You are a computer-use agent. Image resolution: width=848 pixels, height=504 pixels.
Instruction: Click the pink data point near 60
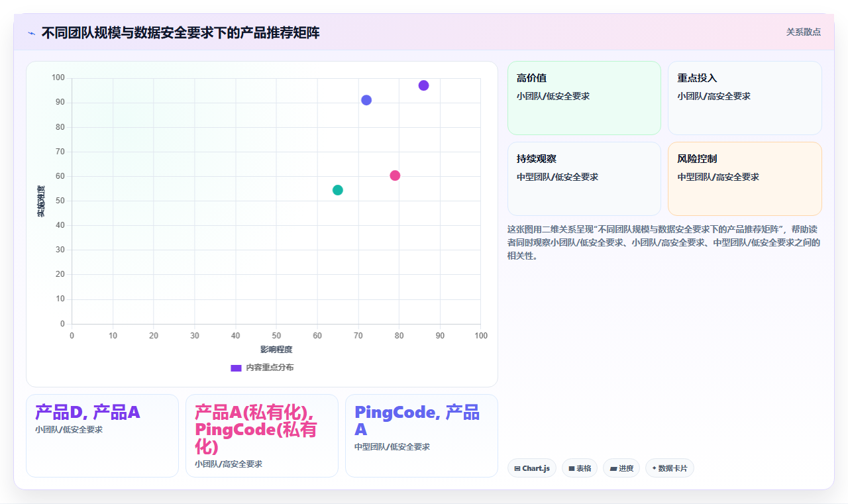395,176
